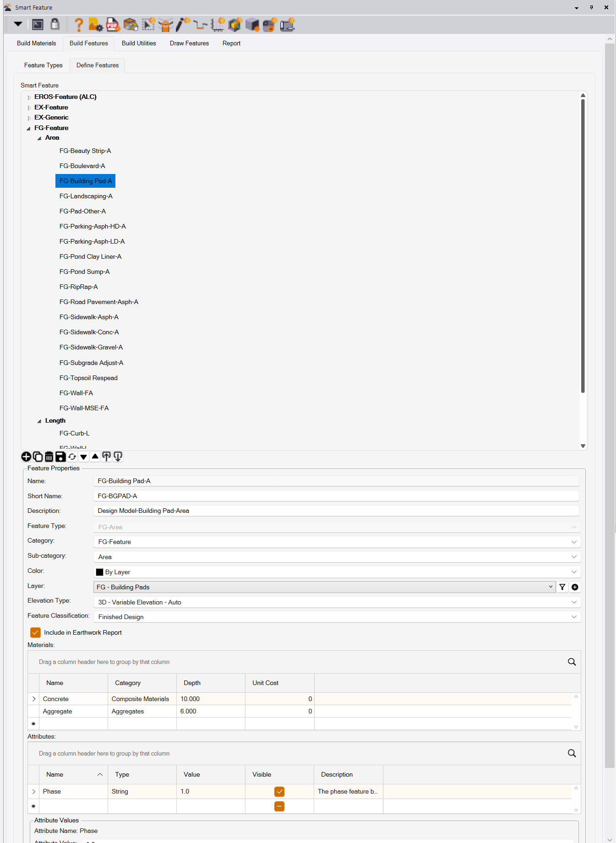This screenshot has width=616, height=843.
Task: Open the Elevation Type dropdown
Action: tap(574, 602)
